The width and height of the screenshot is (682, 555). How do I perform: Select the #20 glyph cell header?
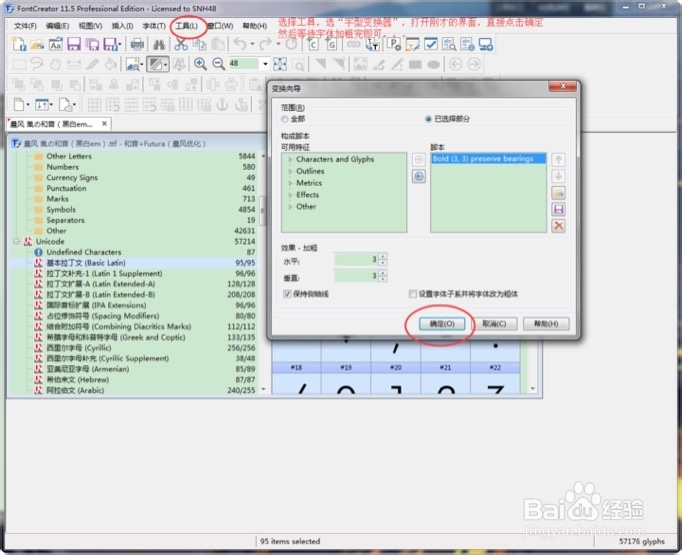click(x=396, y=368)
